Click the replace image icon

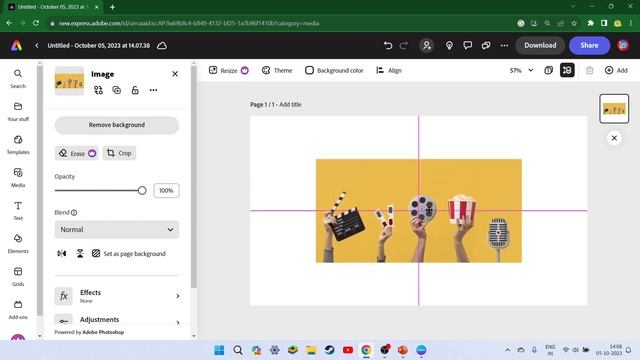tap(98, 90)
